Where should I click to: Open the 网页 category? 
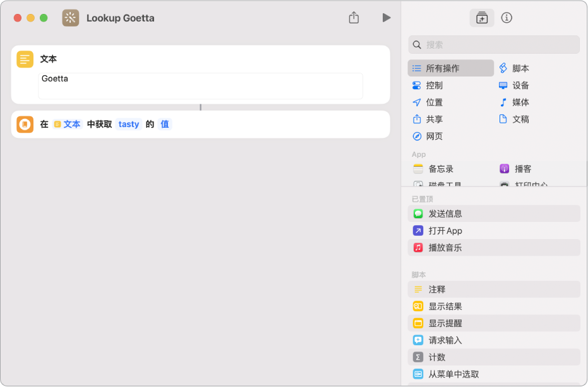click(428, 136)
